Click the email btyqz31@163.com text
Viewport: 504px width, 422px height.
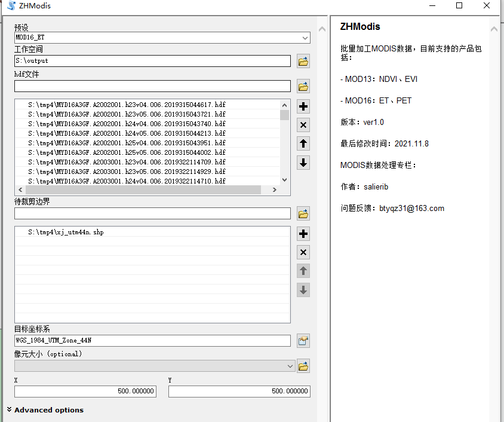click(x=412, y=209)
